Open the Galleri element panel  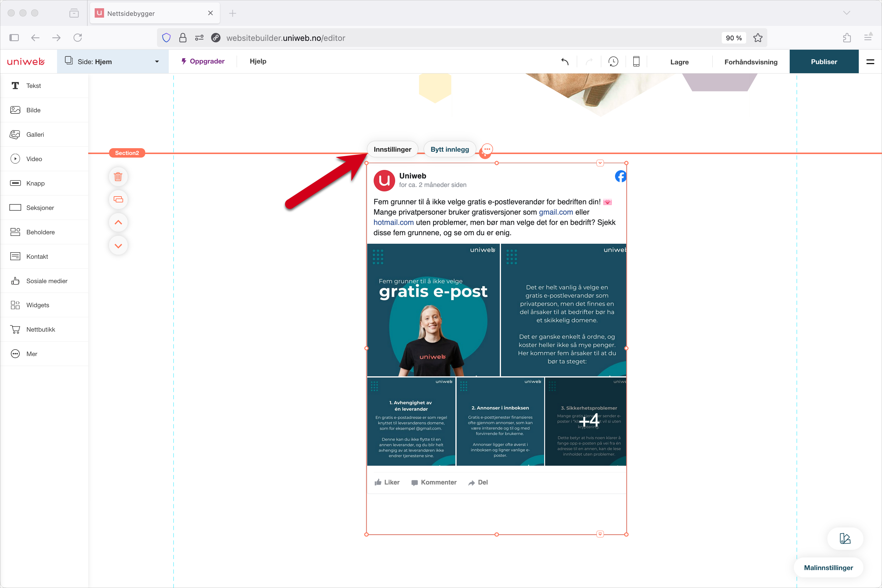(44, 134)
